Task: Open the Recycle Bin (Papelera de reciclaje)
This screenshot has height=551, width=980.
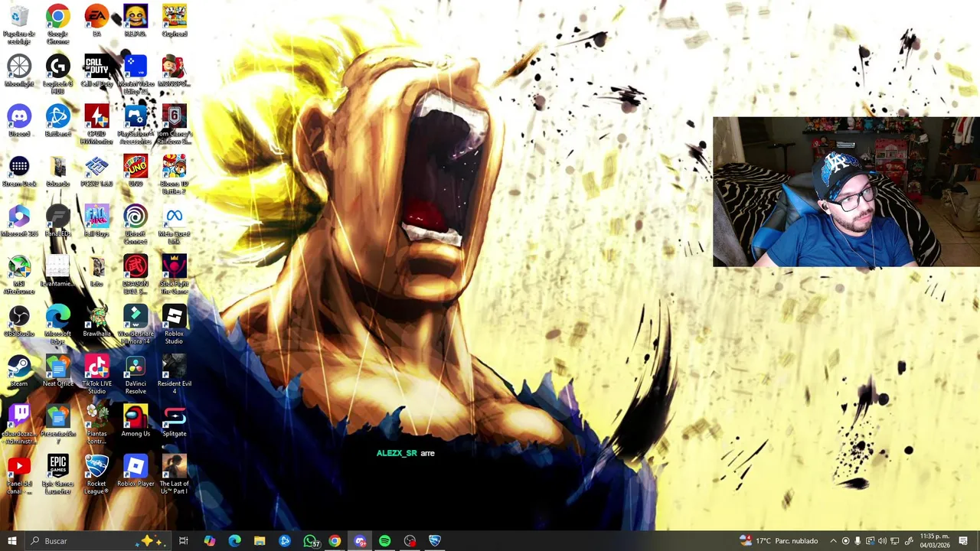Action: pyautogui.click(x=19, y=24)
